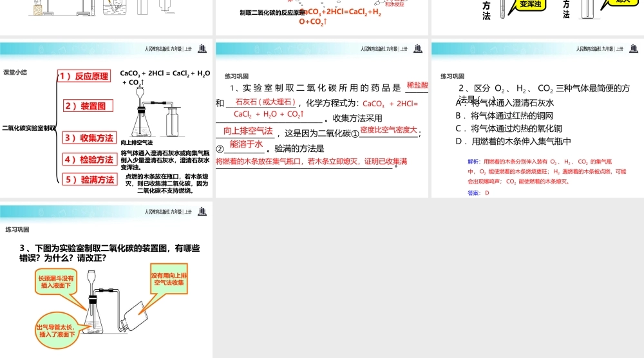Click the '人民教育出版社 九年级' header on exercise 1
644x358 pixels.
coord(384,49)
